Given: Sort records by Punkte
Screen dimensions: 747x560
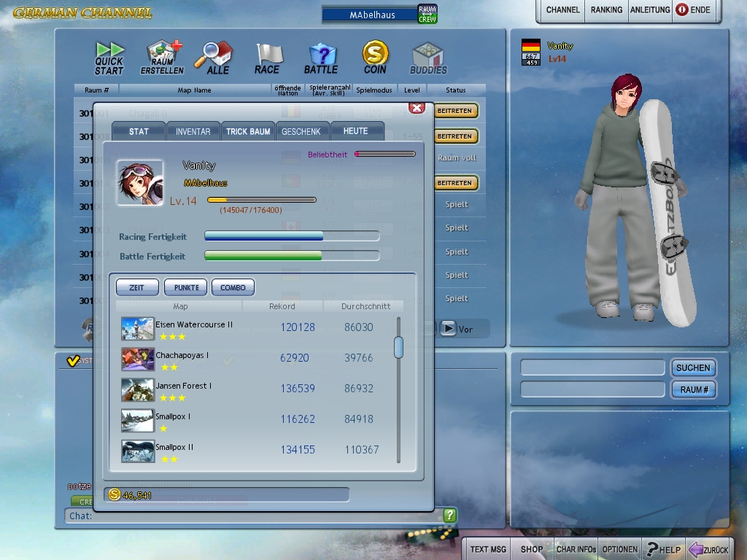Looking at the screenshot, I should [186, 287].
